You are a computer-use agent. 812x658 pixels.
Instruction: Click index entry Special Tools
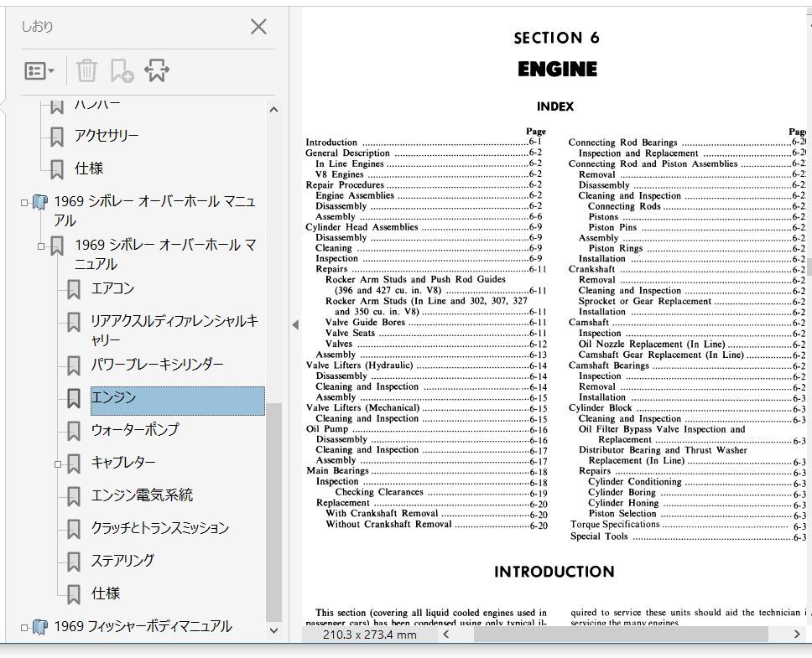[599, 536]
